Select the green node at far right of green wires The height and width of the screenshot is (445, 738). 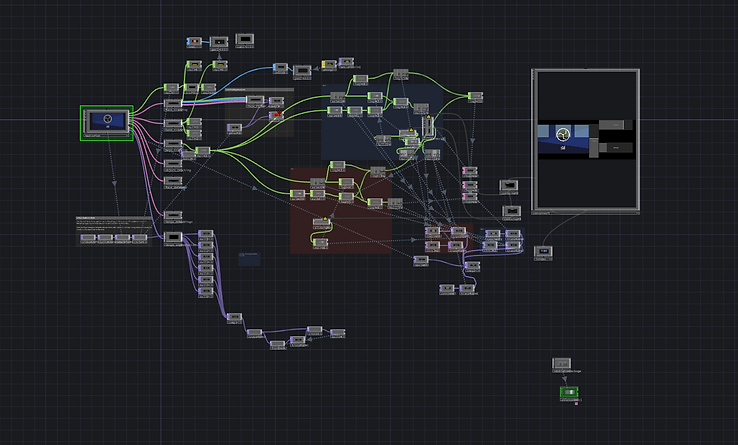tap(475, 97)
